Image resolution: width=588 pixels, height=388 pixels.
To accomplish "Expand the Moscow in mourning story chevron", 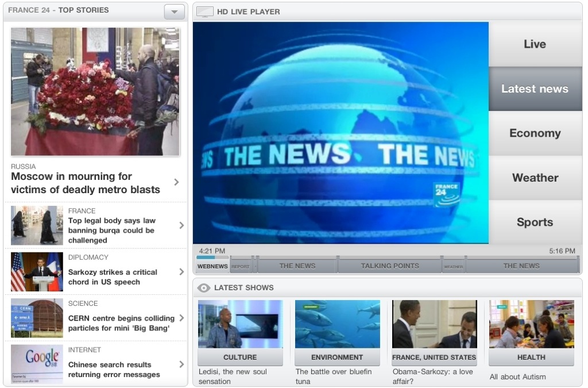I will click(177, 182).
